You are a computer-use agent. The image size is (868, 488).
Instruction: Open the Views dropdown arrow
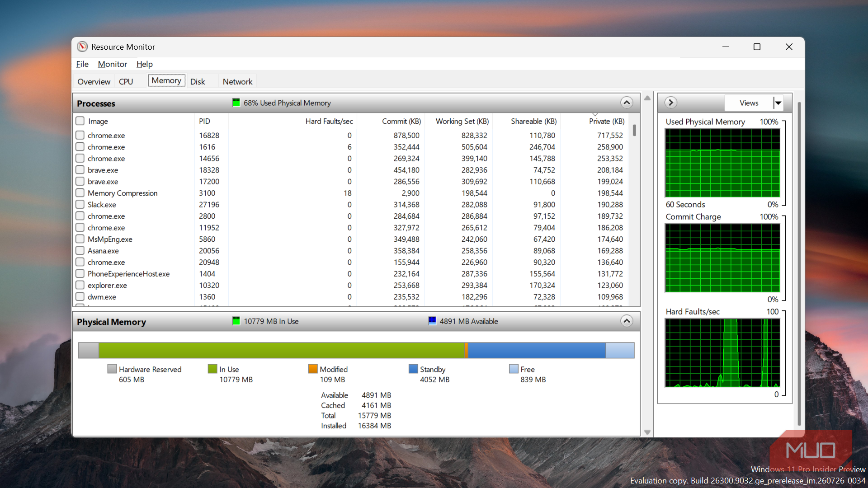coord(778,103)
